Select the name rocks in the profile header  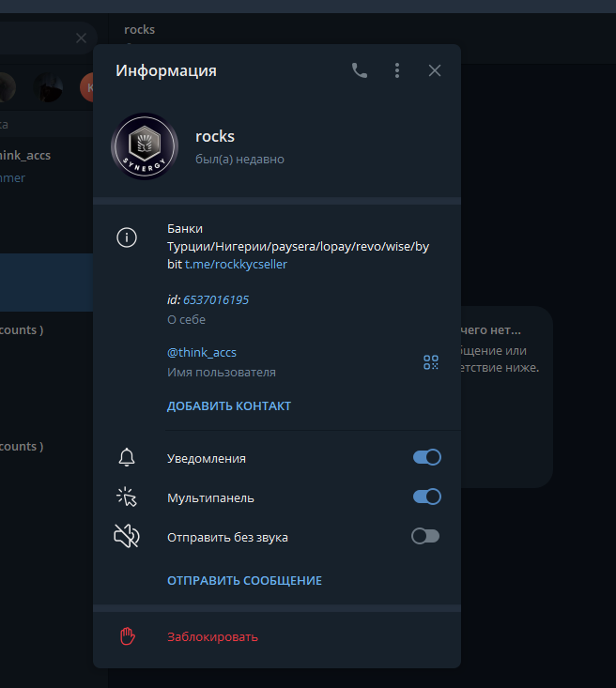click(x=215, y=136)
